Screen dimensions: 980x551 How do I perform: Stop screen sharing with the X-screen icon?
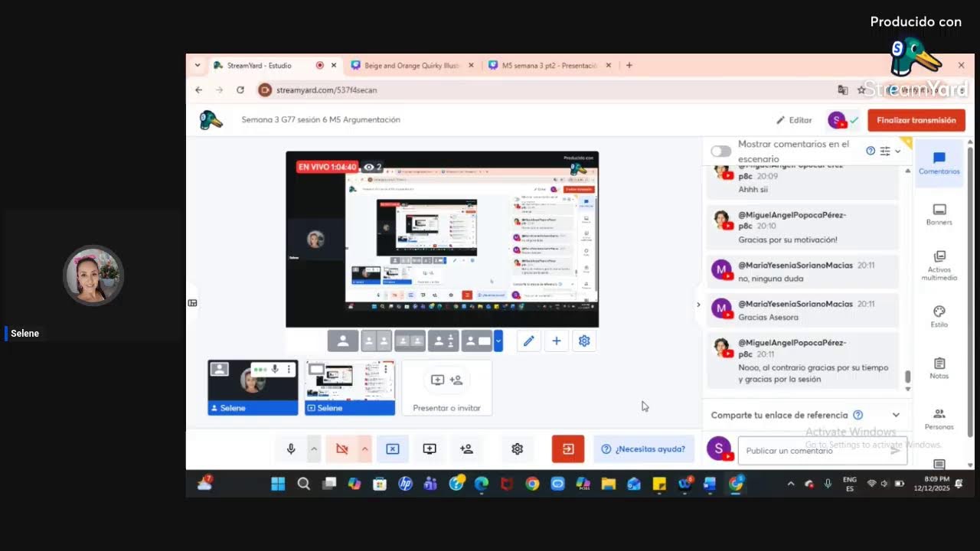pyautogui.click(x=393, y=449)
